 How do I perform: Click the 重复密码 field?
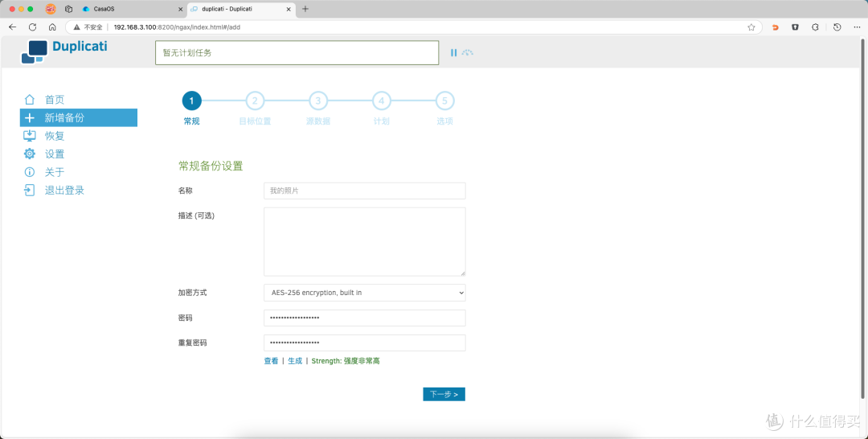364,343
